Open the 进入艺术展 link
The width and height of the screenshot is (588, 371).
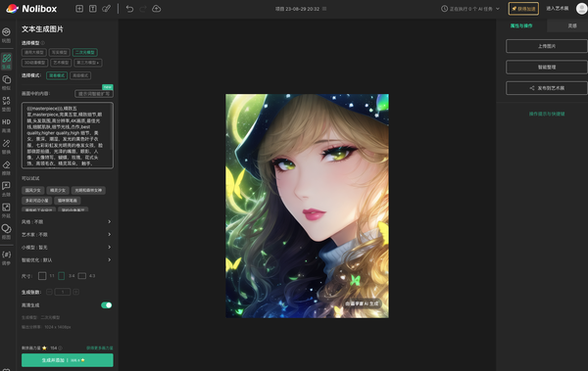click(558, 8)
